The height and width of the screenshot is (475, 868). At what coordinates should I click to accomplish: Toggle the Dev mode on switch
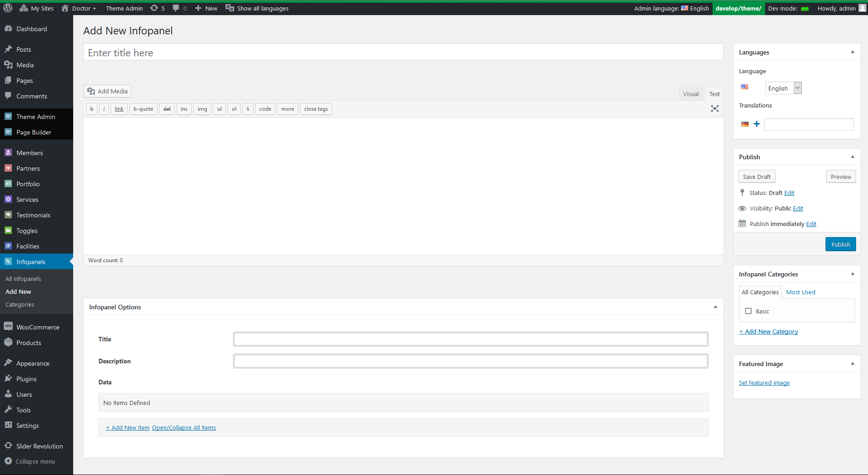[805, 9]
